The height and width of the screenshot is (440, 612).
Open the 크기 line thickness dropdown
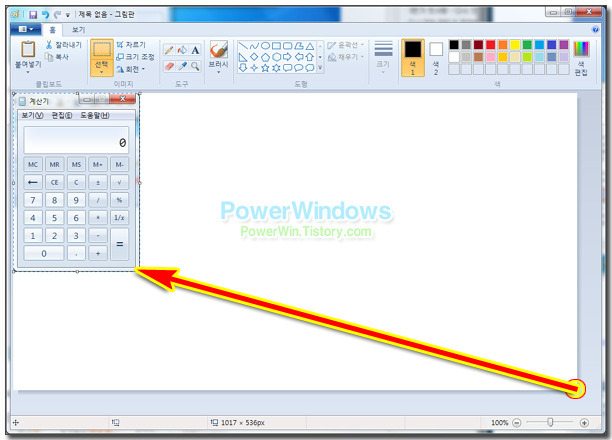click(383, 58)
